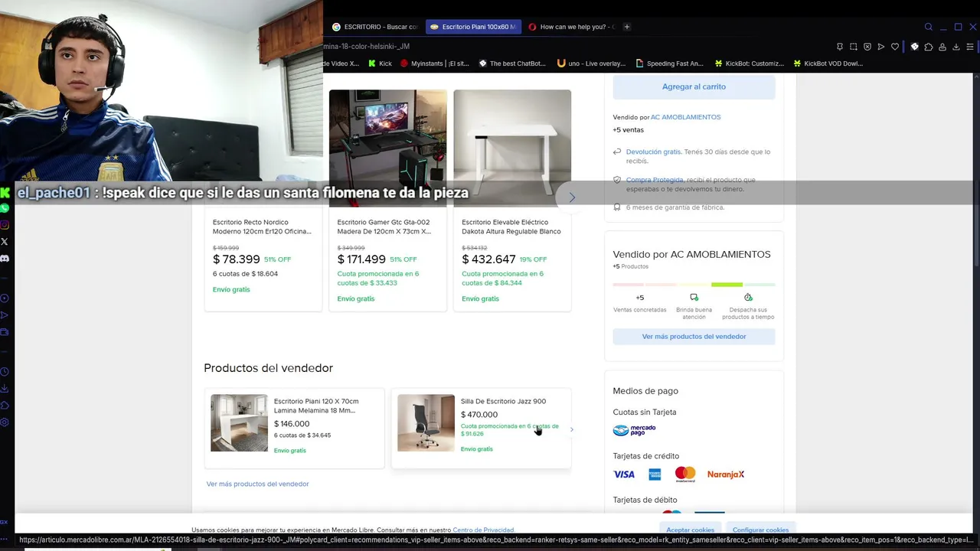Open the 'KickBot VOD Dowl...' bookmark
The width and height of the screenshot is (980, 551).
click(x=828, y=64)
